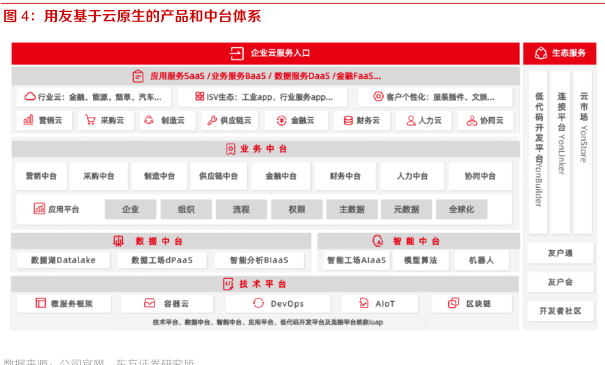The image size is (605, 365).
Task: Click the 数据湖Datalake box
Action: [x=63, y=260]
